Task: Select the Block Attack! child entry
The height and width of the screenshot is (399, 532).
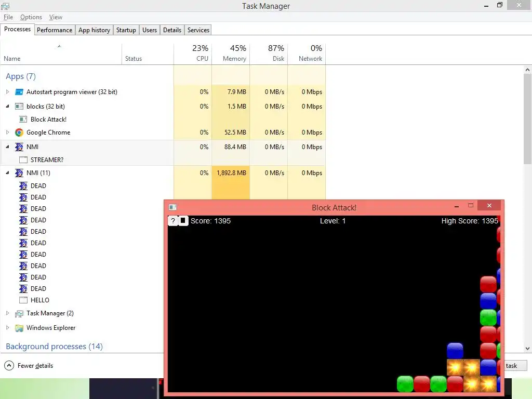Action: [x=48, y=119]
